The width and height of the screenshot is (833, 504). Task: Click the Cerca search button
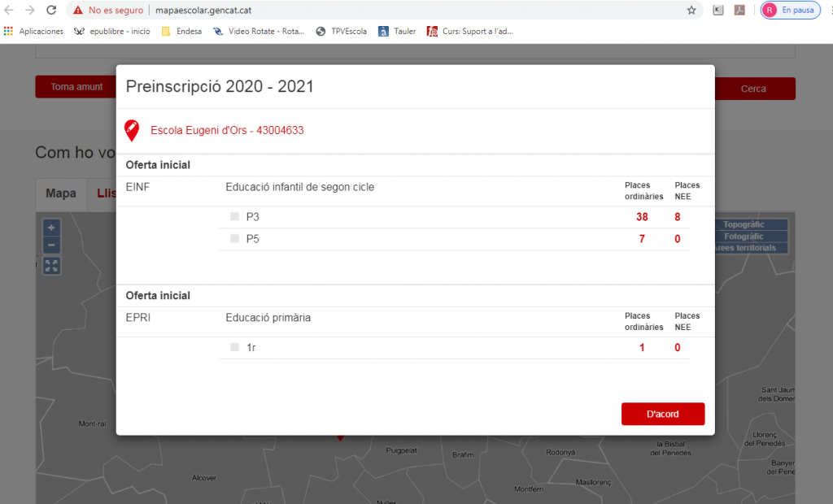click(753, 89)
